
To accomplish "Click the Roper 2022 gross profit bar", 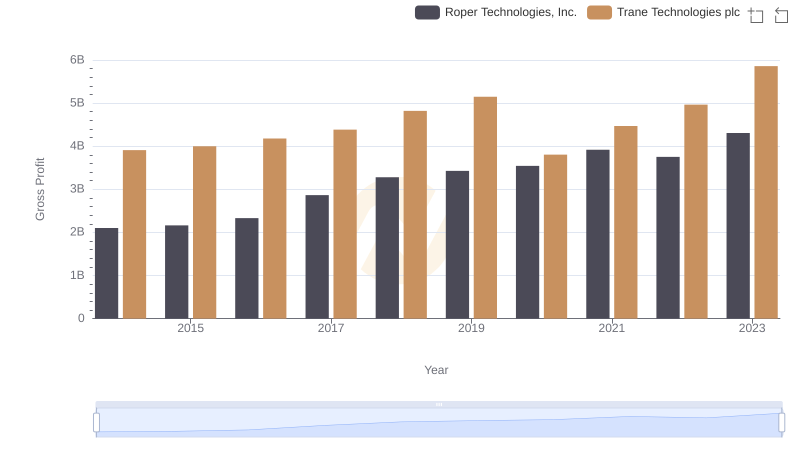I will (x=668, y=238).
